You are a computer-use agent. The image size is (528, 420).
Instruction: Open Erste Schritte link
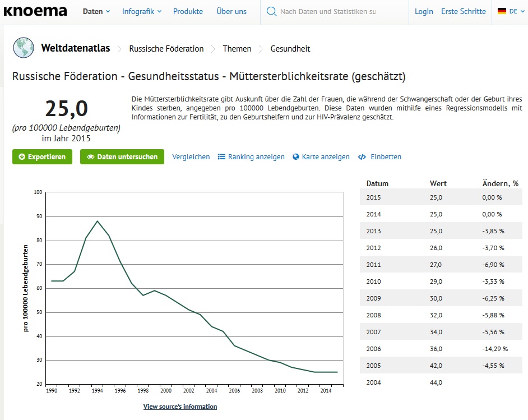click(x=464, y=11)
